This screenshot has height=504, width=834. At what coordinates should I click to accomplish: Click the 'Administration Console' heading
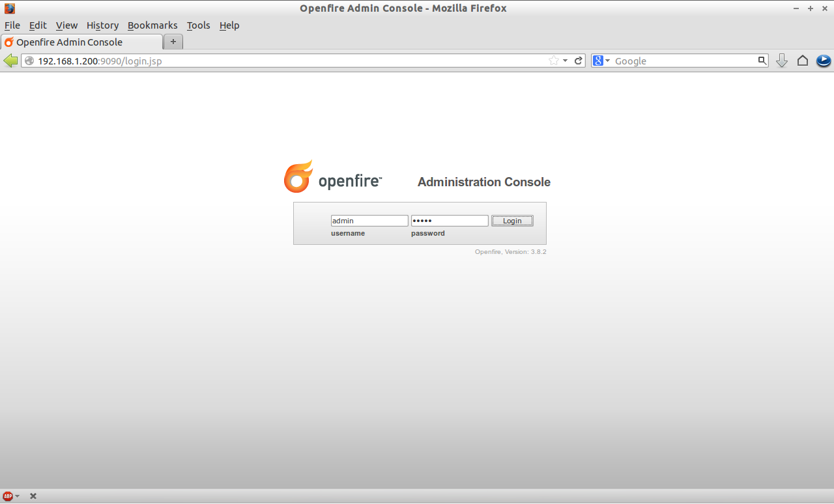click(x=484, y=182)
